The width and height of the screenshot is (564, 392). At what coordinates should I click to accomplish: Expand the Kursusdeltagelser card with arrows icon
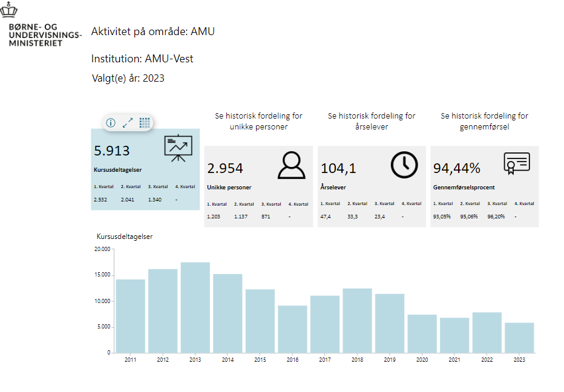[128, 123]
